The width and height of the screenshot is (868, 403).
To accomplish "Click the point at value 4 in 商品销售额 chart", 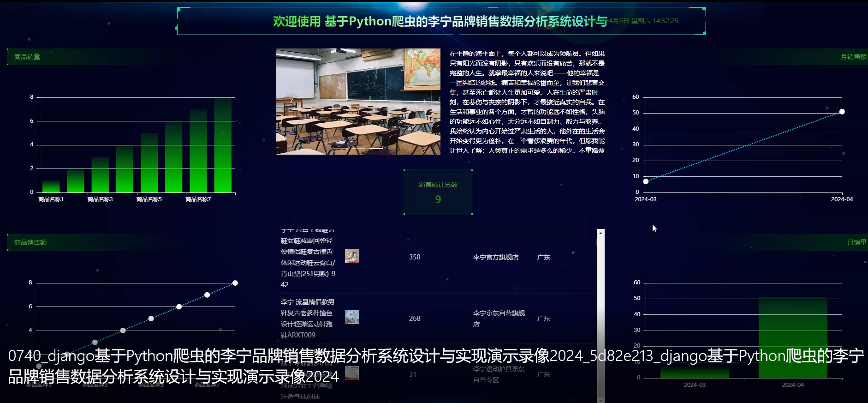I will click(x=123, y=331).
